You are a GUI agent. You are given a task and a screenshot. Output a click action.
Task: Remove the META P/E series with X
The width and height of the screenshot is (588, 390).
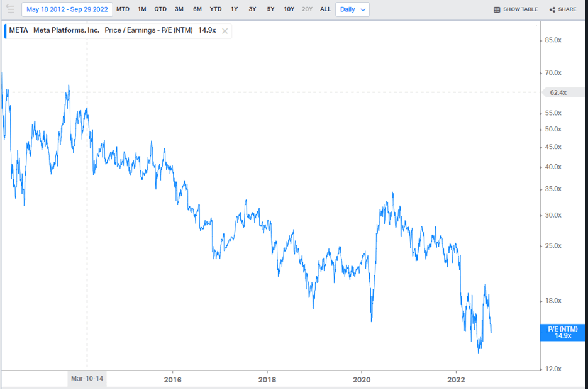click(x=225, y=31)
